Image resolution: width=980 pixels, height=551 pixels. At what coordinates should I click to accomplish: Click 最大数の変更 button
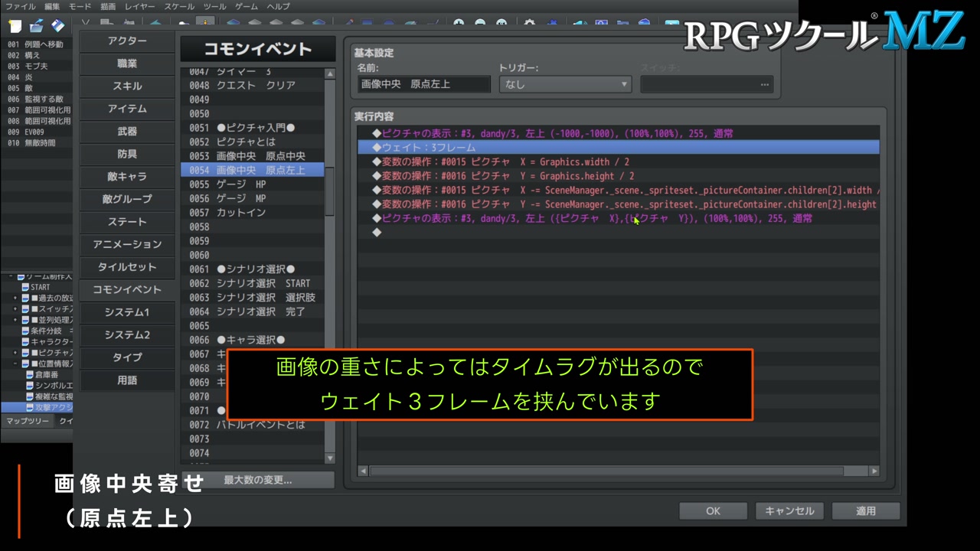coord(257,480)
